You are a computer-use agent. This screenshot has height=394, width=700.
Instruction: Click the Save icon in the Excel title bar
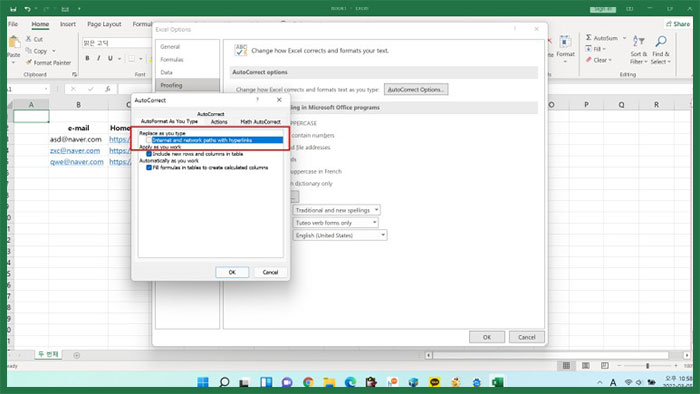click(x=13, y=9)
